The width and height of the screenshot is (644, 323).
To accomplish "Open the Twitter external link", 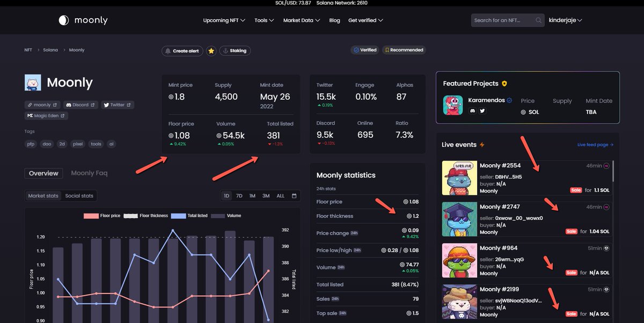I will click(x=117, y=105).
